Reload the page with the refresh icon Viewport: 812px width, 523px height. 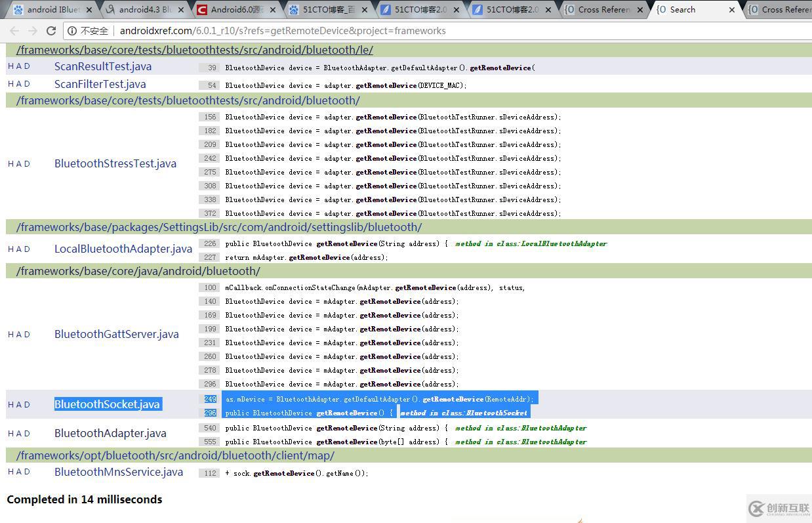[x=51, y=31]
